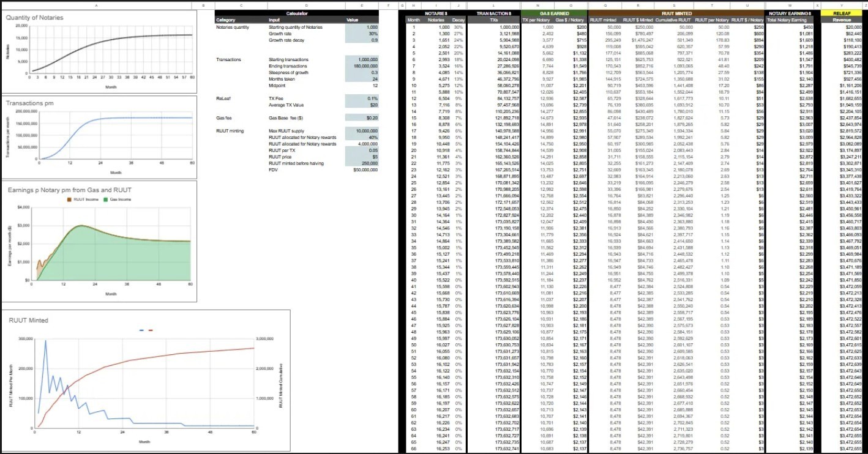This screenshot has width=868, height=454.
Task: Select the TX Fee 0.1% cell
Action: tap(362, 98)
